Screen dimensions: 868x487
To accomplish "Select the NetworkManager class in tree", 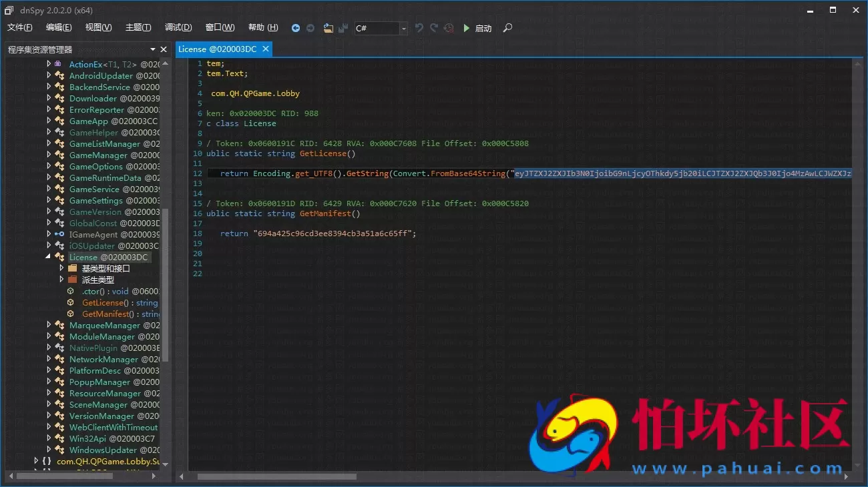I will coord(103,359).
